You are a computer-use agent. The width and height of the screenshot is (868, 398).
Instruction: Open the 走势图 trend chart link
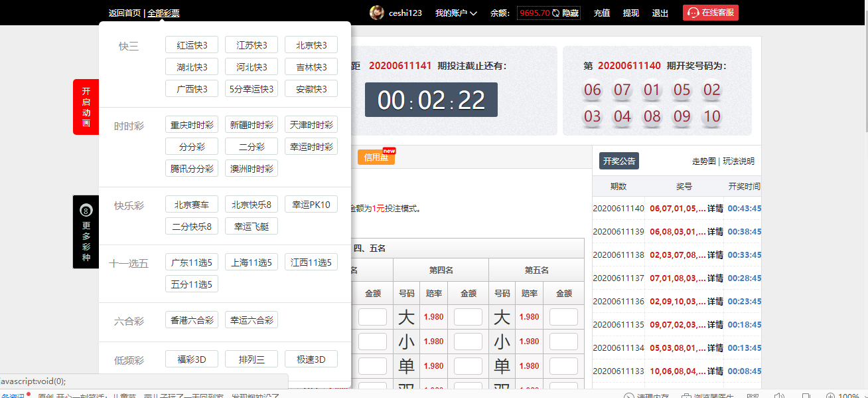(704, 161)
